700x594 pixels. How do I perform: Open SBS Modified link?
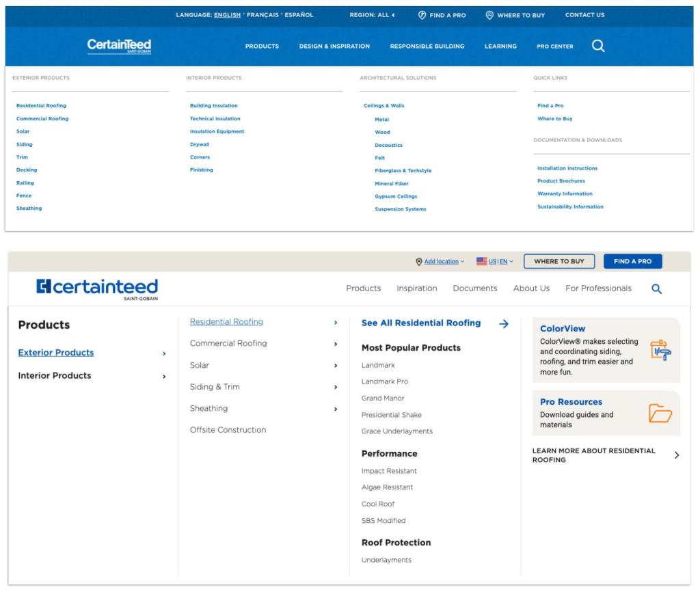383,521
